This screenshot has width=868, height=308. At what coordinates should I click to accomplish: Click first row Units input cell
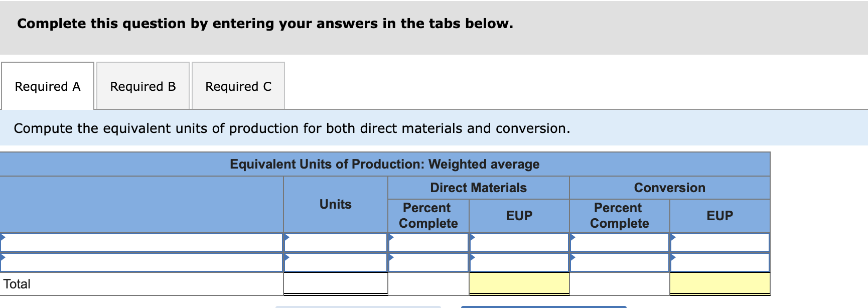[336, 243]
